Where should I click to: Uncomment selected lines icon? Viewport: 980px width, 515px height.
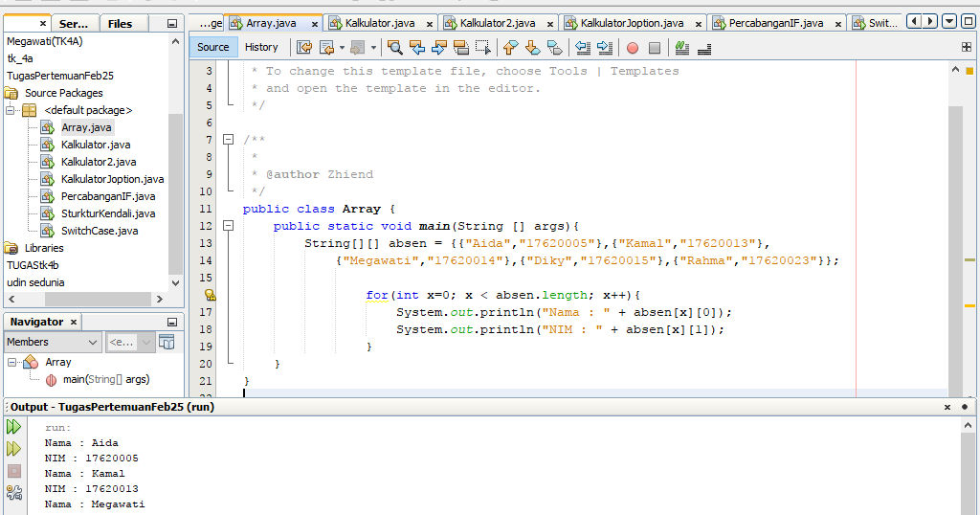[704, 48]
